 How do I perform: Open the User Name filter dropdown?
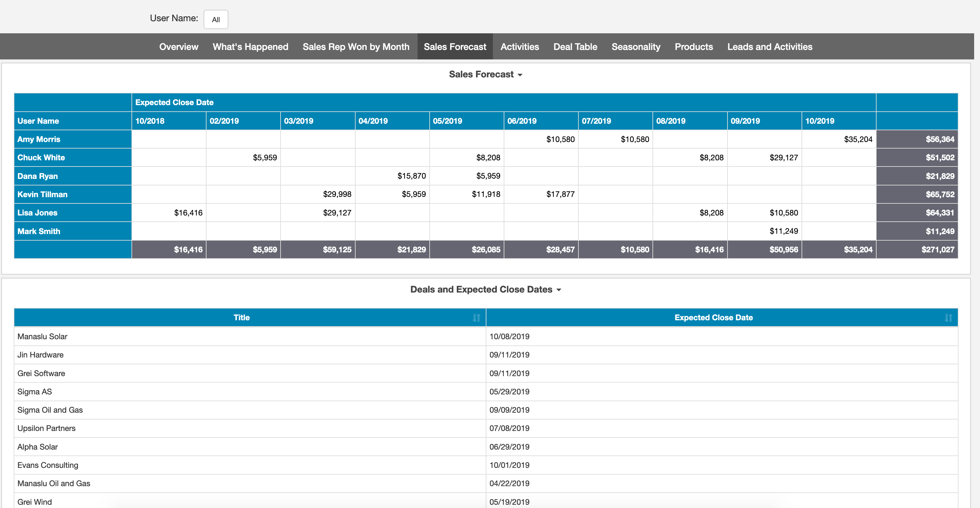click(216, 19)
